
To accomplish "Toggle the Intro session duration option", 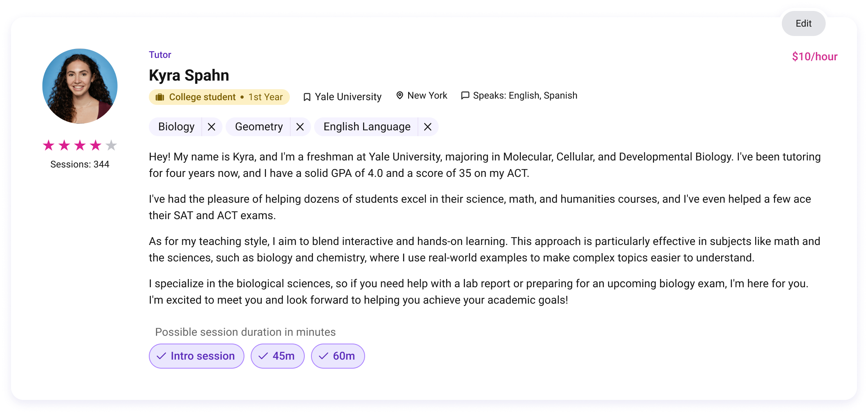I will click(x=196, y=356).
